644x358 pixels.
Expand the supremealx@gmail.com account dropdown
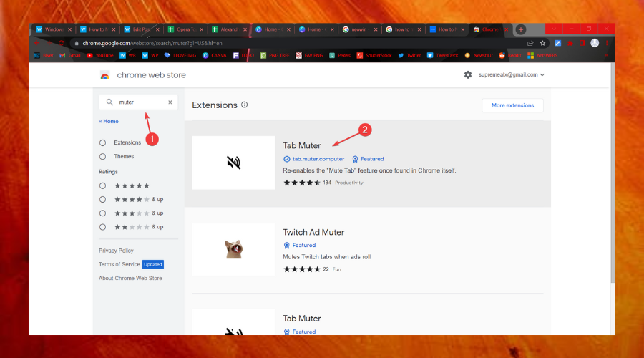[x=512, y=74]
